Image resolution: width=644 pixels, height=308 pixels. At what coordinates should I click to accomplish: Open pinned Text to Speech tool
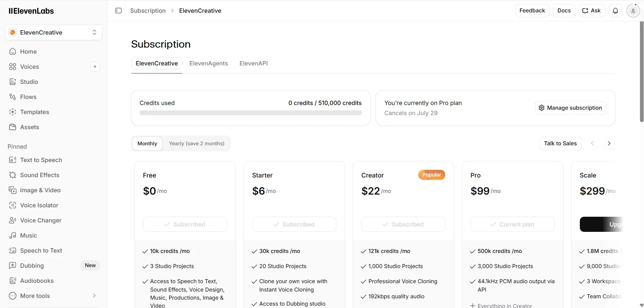tap(53, 160)
